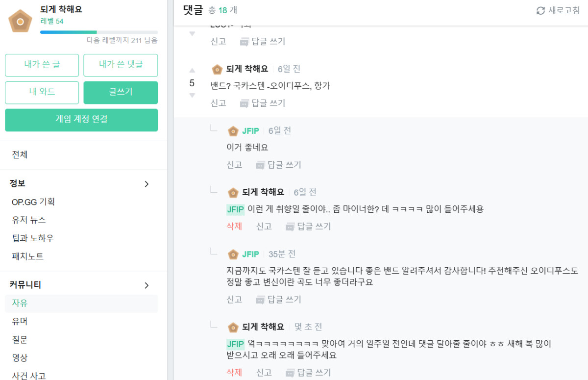Click the profile badge icon beside 레벨 54

pos(21,21)
